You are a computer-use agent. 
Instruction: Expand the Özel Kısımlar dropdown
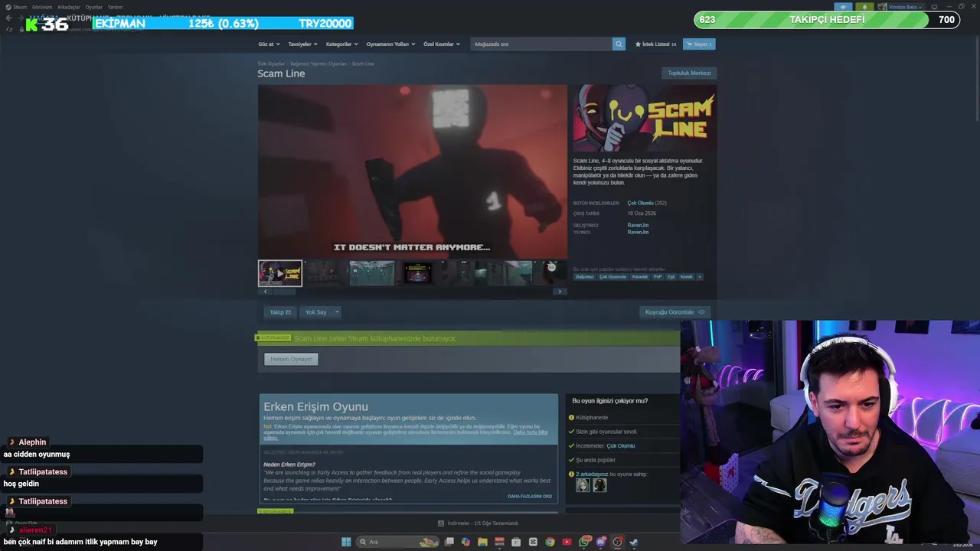click(442, 44)
